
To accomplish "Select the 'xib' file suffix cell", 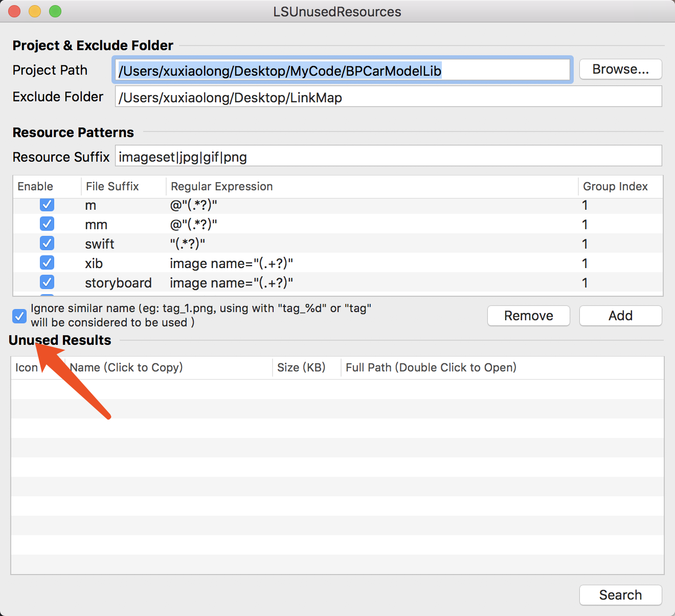I will click(94, 263).
